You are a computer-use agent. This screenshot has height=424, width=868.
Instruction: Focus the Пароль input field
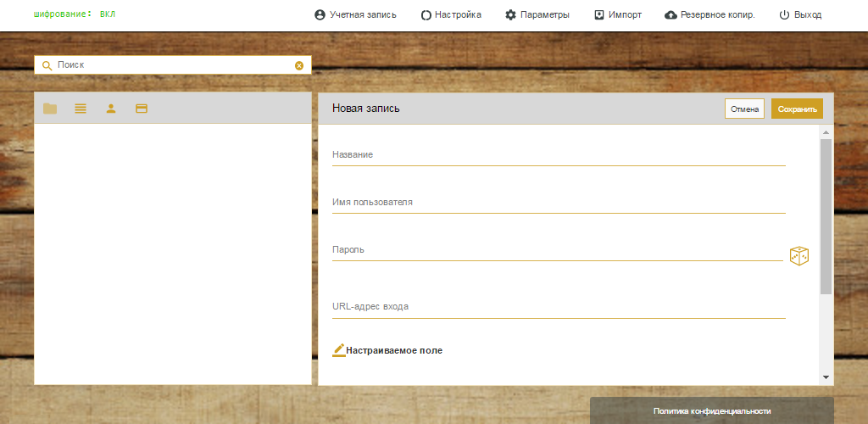click(x=558, y=250)
